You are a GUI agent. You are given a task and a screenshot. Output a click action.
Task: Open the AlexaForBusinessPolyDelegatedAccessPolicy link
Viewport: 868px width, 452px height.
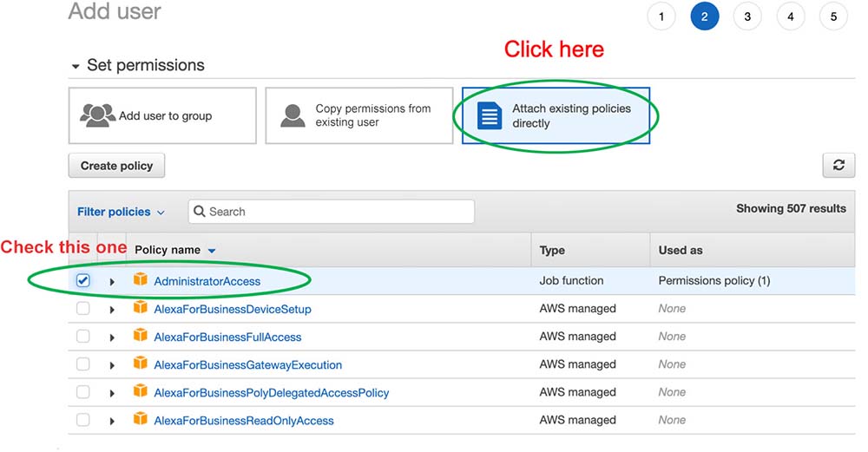coord(271,393)
